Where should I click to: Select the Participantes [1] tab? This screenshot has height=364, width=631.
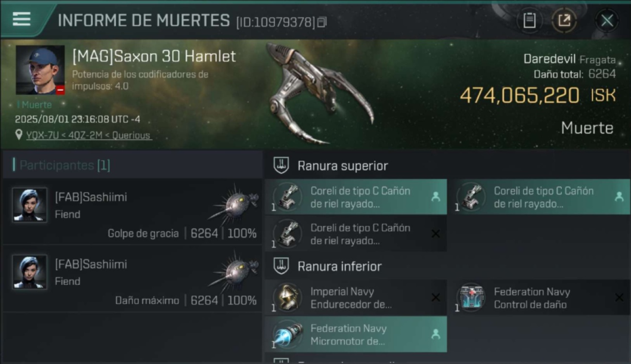[66, 165]
